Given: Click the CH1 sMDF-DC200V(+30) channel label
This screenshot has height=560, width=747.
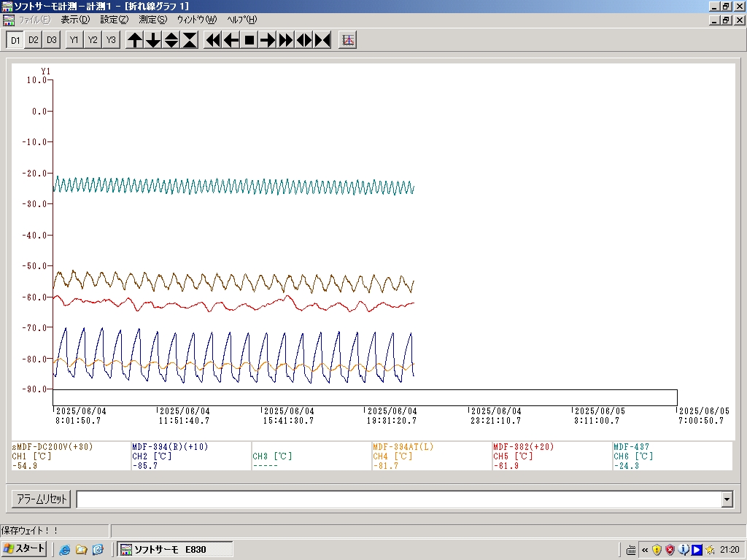Looking at the screenshot, I should [x=53, y=447].
